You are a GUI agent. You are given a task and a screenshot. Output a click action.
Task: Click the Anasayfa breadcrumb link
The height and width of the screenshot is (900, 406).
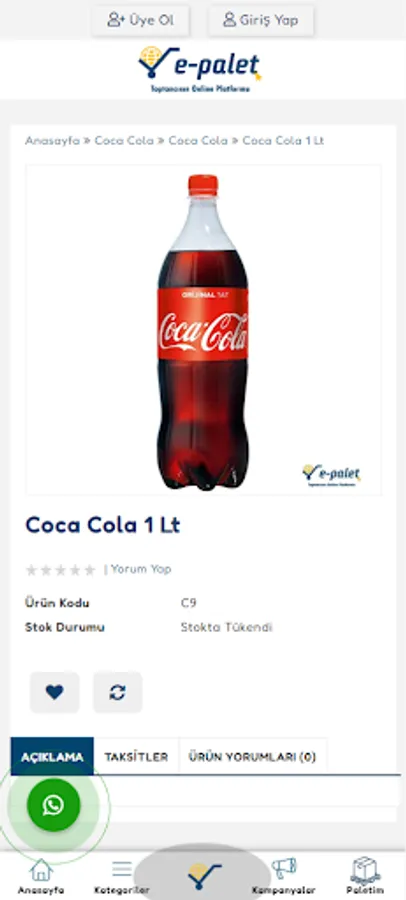(52, 141)
